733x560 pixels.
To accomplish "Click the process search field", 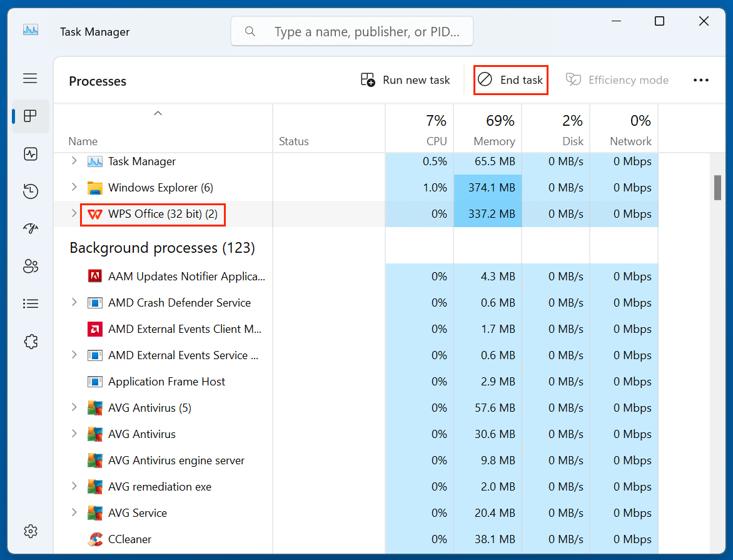I will click(x=351, y=31).
